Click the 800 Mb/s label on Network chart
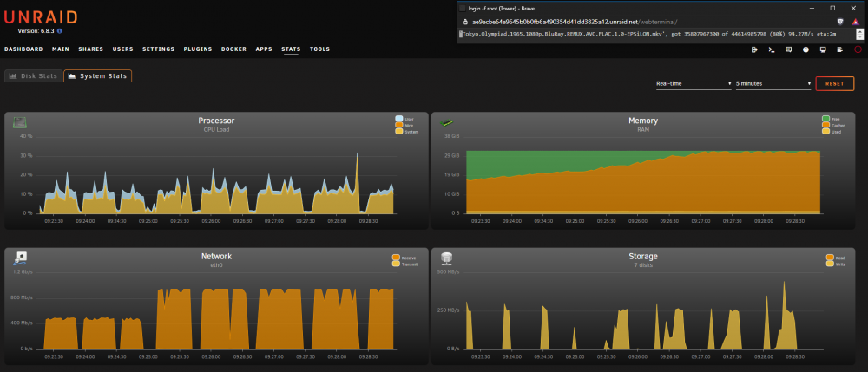This screenshot has width=868, height=372. tap(23, 297)
